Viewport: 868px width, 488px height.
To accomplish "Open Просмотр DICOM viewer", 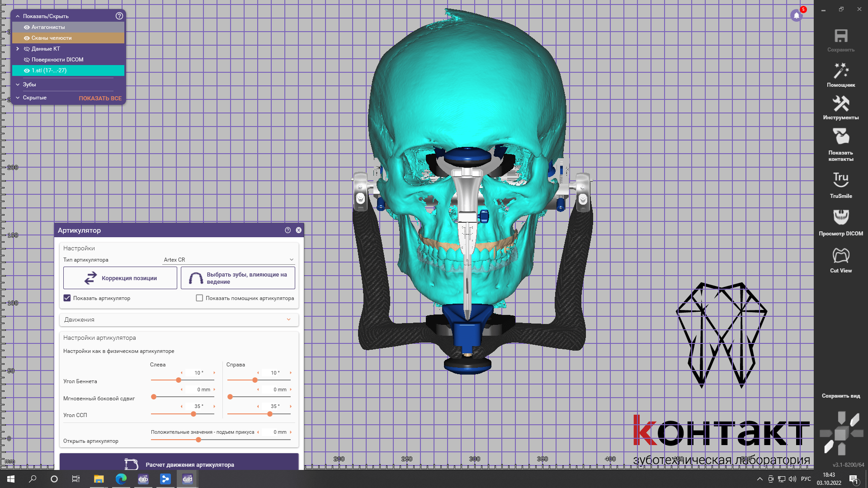I will pyautogui.click(x=840, y=221).
